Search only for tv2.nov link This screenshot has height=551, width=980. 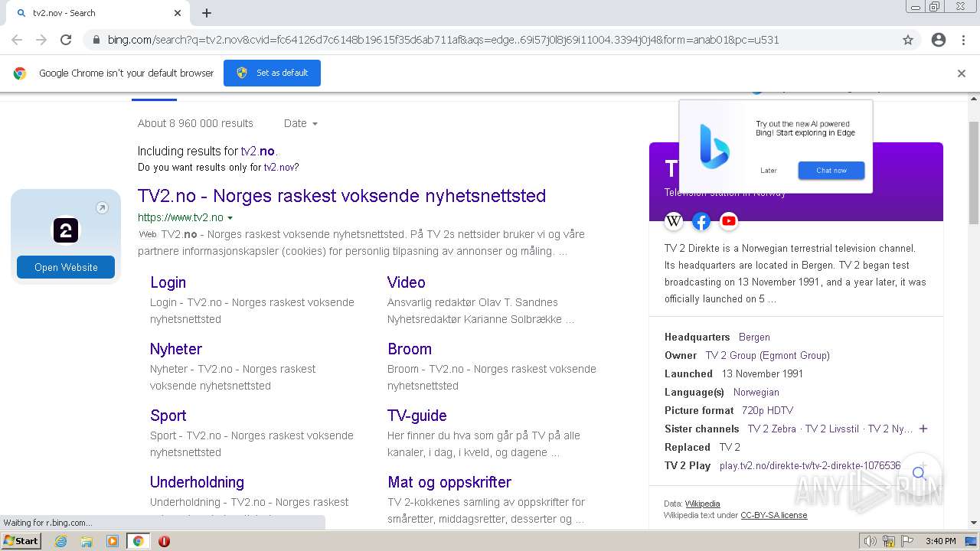[279, 167]
